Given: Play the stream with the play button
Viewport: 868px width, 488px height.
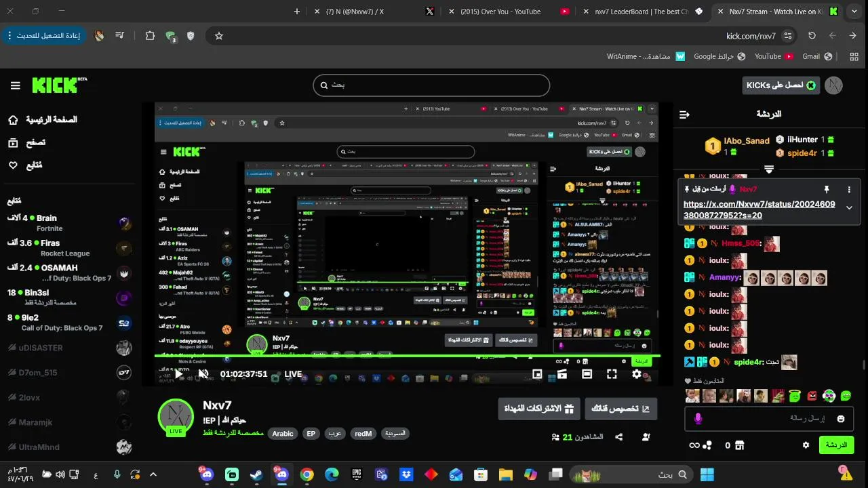Looking at the screenshot, I should pos(179,373).
